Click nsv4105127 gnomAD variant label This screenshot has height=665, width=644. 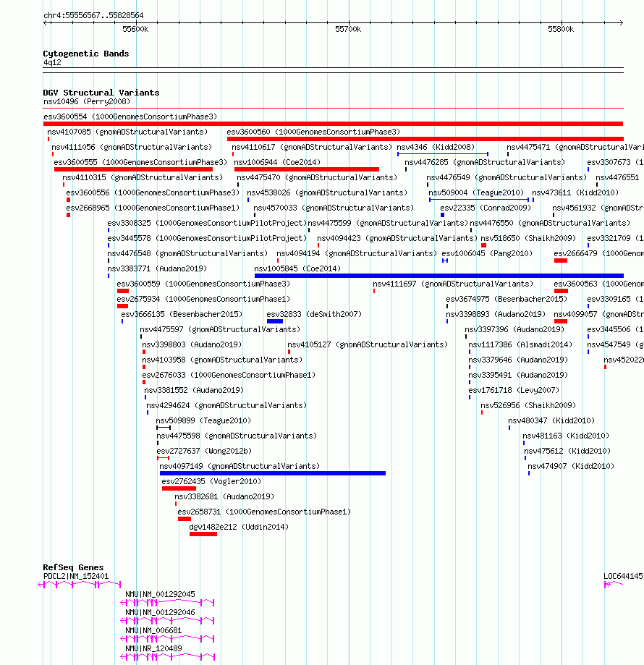368,344
